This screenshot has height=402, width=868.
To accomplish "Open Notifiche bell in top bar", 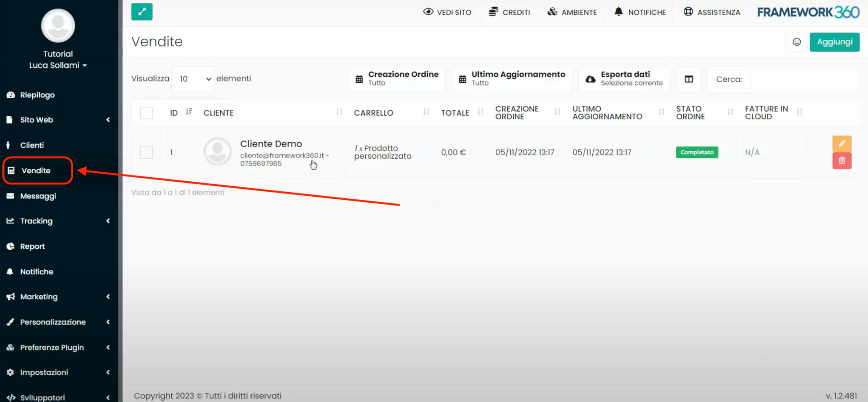I will coord(640,12).
